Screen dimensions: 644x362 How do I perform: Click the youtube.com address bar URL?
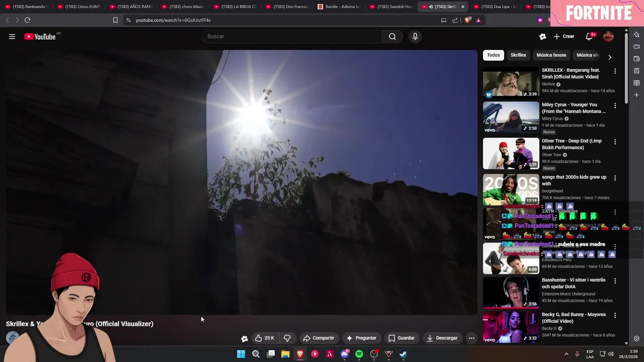point(173,20)
